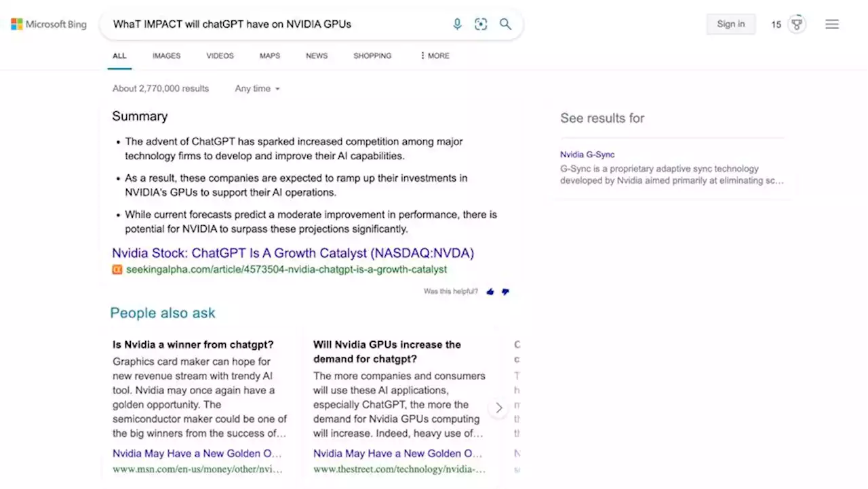Open thestreet.com Nvidia Golden Opportunity link
The image size is (868, 489).
click(398, 453)
